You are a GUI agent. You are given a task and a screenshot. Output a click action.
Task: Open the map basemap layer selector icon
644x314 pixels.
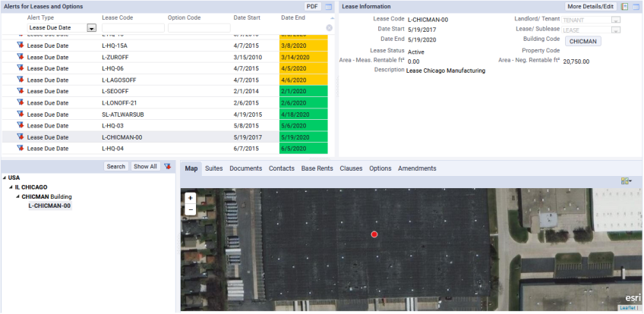[626, 181]
